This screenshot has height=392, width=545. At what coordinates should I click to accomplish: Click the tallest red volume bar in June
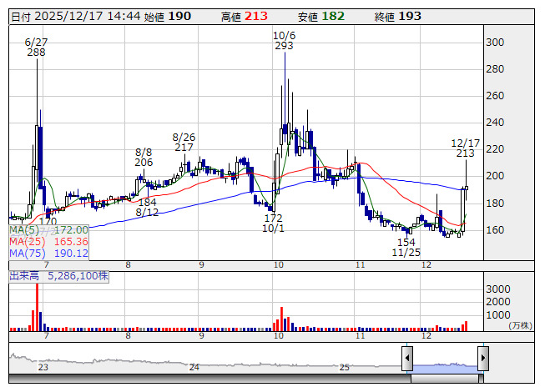pyautogui.click(x=34, y=319)
